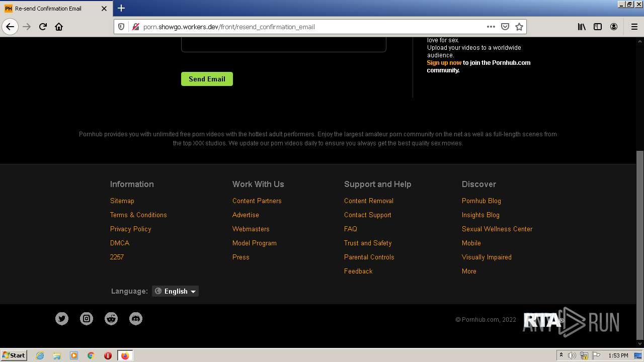Open the Model Program link
This screenshot has width=644, height=362.
[x=255, y=243]
